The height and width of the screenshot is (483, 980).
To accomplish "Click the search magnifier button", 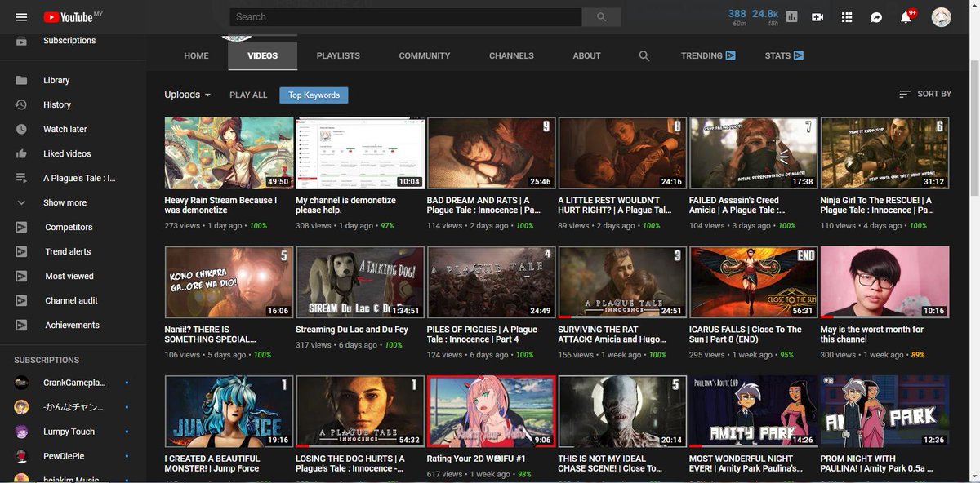I will [x=602, y=17].
